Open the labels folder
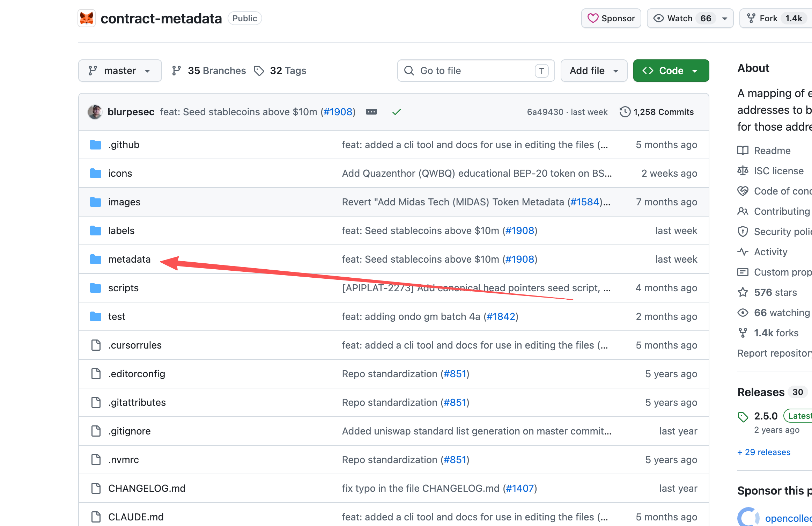Image resolution: width=812 pixels, height=526 pixels. point(121,231)
